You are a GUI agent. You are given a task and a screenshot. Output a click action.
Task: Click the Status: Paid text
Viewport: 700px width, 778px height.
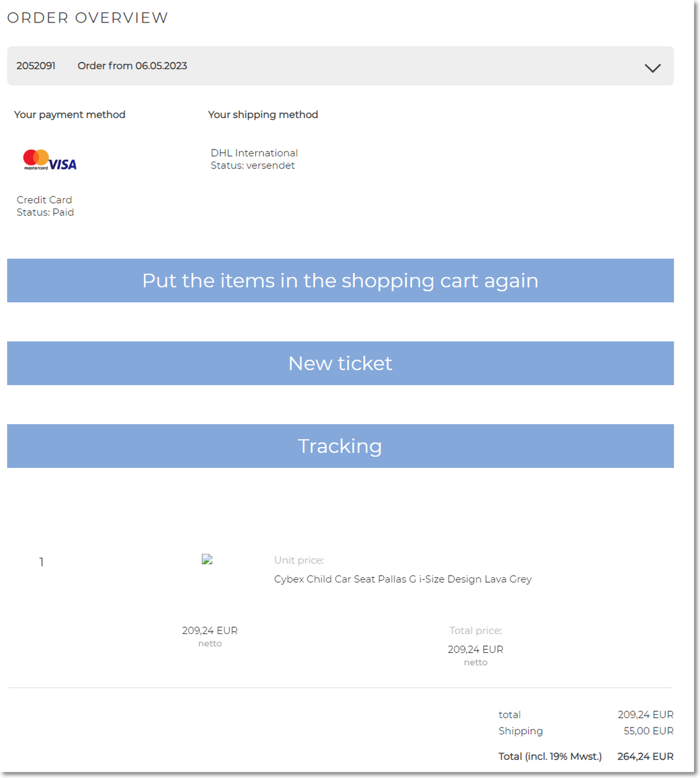[46, 212]
